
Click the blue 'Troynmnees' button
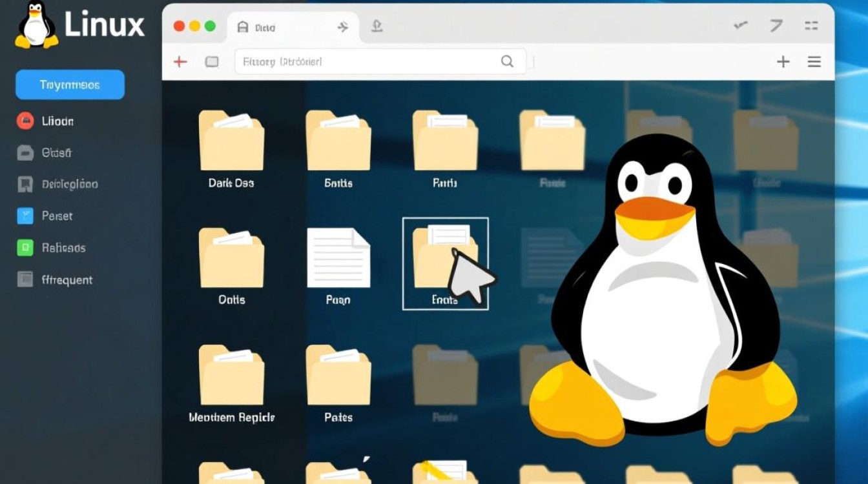(70, 85)
